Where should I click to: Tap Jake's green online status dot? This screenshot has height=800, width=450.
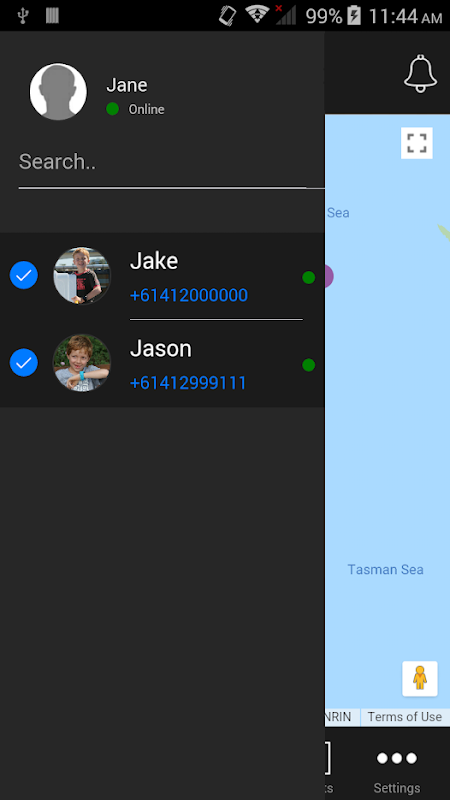[309, 278]
